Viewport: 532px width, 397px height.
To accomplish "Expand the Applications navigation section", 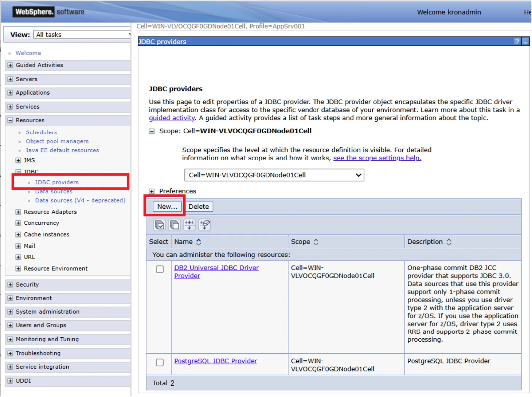I will pyautogui.click(x=10, y=93).
